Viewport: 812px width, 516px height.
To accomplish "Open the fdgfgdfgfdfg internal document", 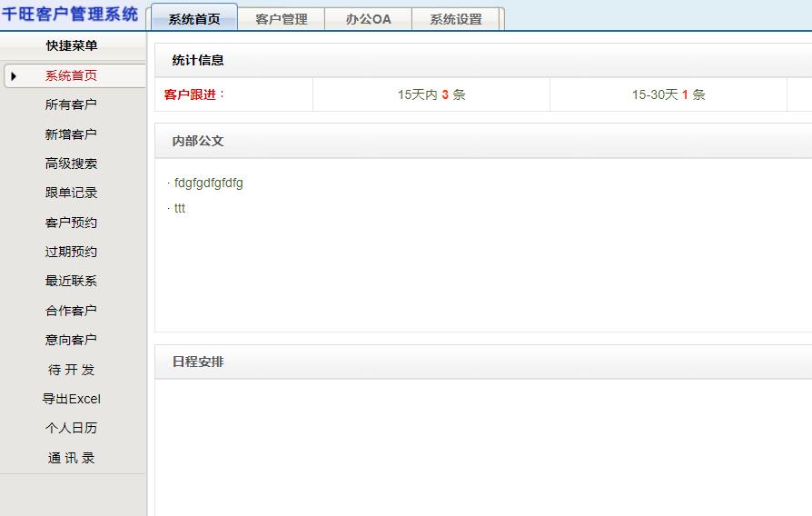I will pyautogui.click(x=209, y=184).
